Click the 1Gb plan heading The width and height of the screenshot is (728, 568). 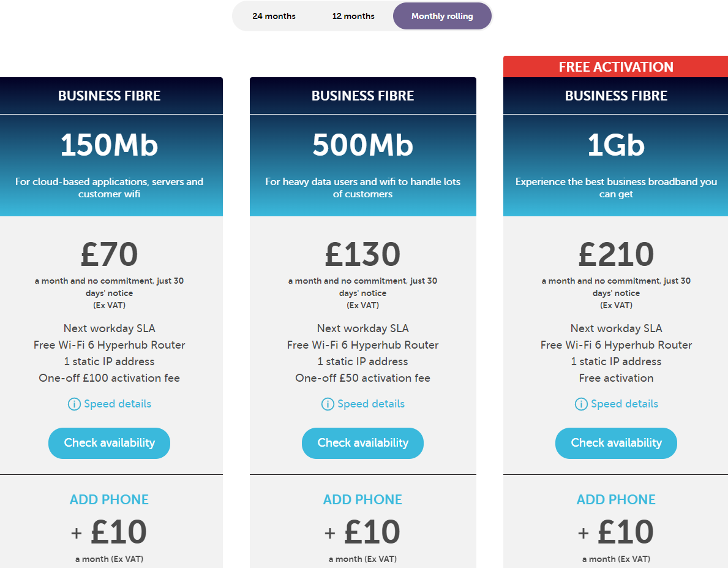(616, 145)
